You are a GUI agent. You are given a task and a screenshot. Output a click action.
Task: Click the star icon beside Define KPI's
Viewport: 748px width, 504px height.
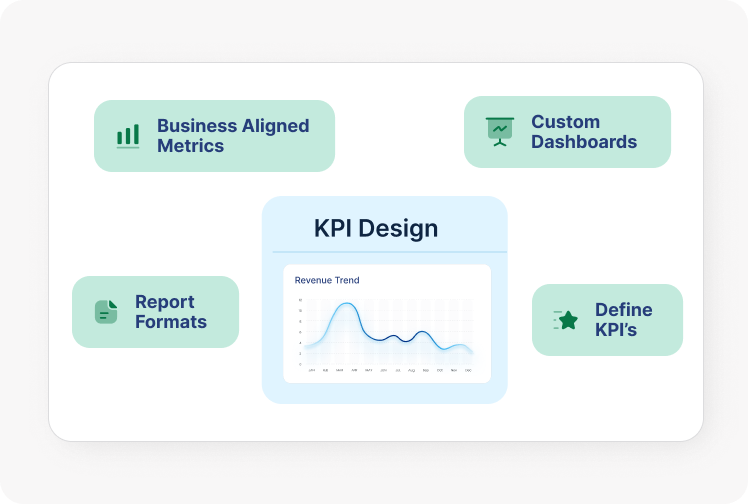coord(567,320)
